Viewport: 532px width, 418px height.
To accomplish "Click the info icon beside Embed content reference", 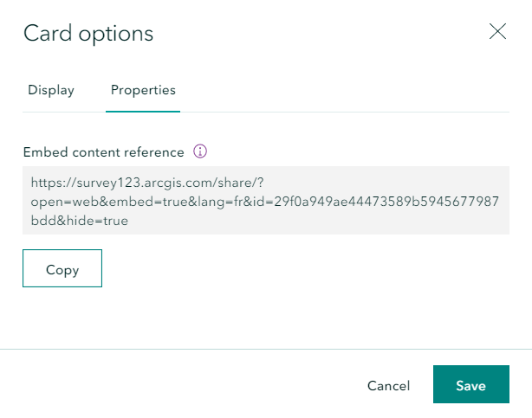I will pyautogui.click(x=200, y=151).
